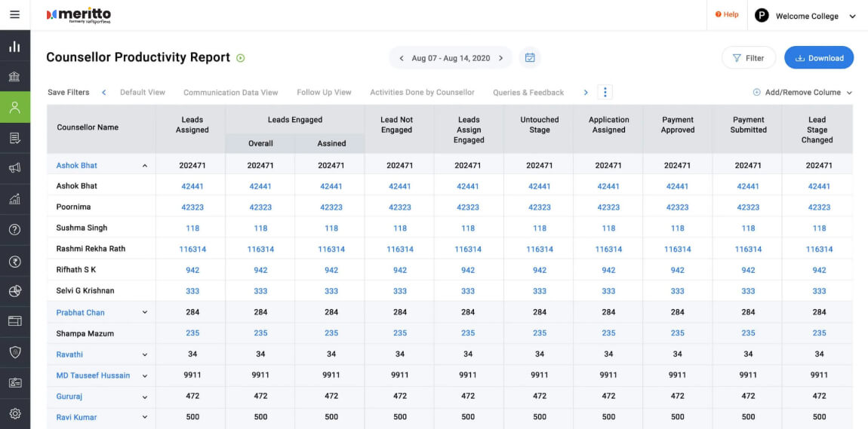Go to previous date range arrow
Image resolution: width=868 pixels, height=429 pixels.
[402, 58]
